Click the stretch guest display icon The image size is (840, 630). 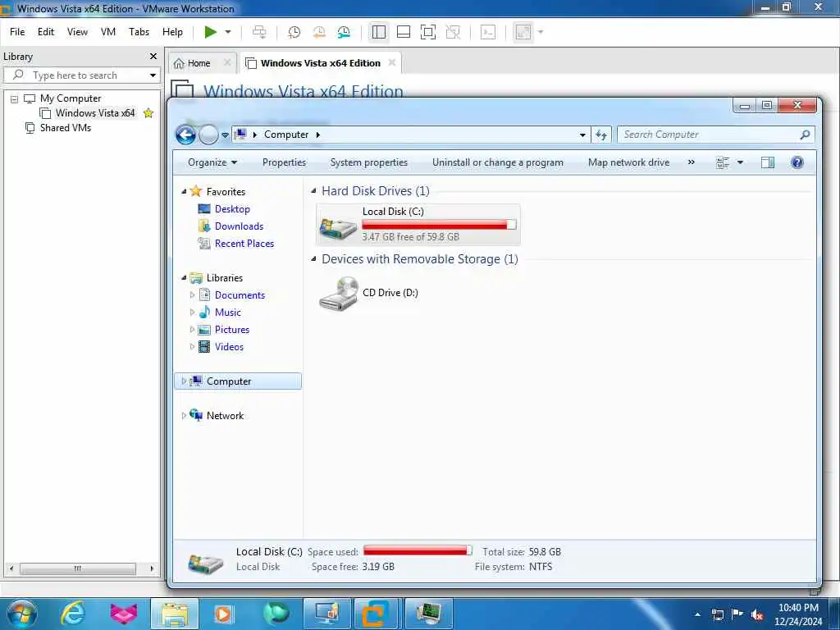point(523,32)
